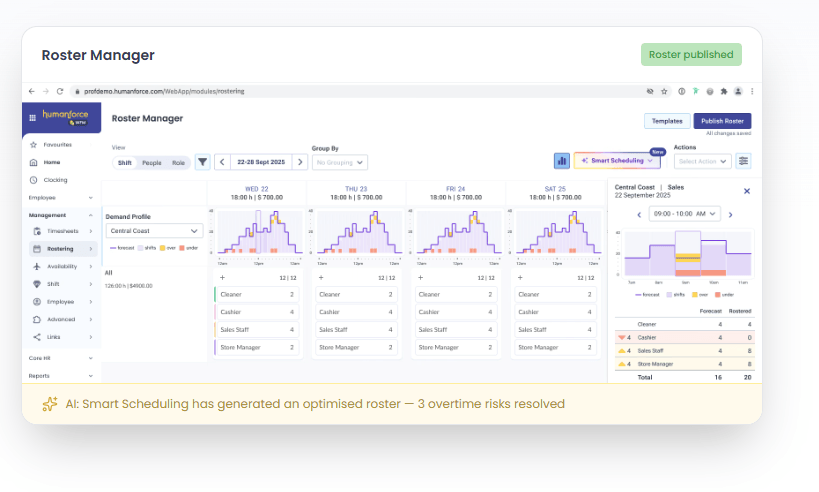Select Rostering in the sidebar
This screenshot has width=819, height=492.
63,249
